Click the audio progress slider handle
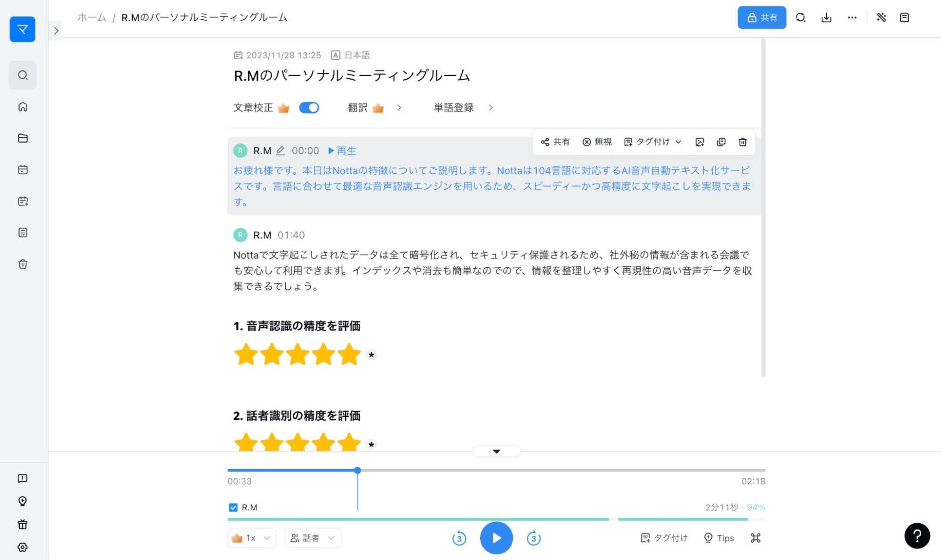The height and width of the screenshot is (560, 941). [357, 470]
